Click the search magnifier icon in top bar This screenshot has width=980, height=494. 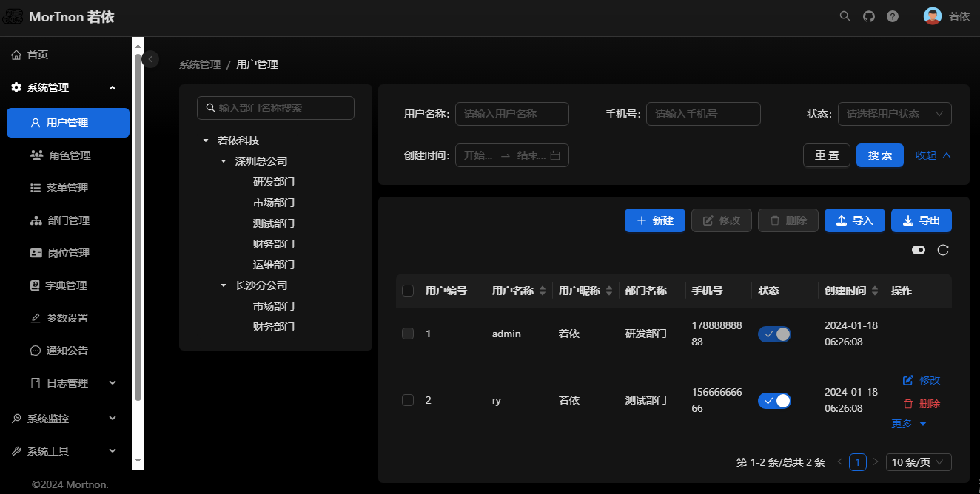click(x=845, y=16)
